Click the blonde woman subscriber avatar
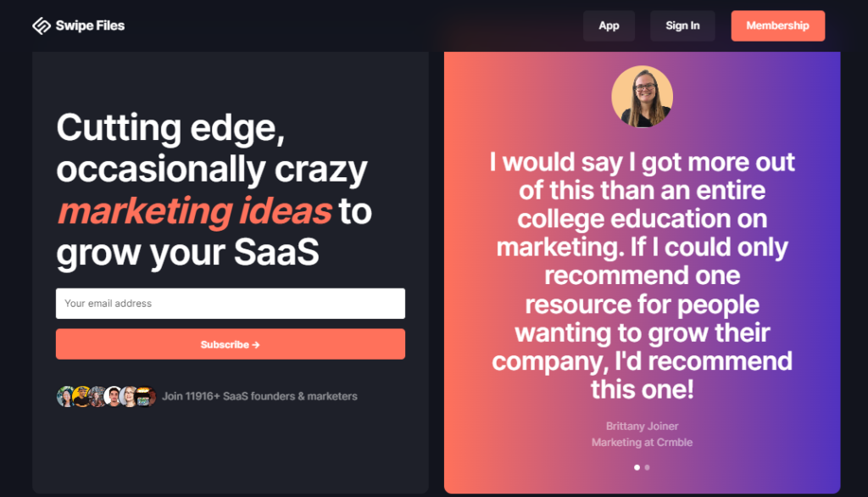The width and height of the screenshot is (868, 497). (x=130, y=396)
